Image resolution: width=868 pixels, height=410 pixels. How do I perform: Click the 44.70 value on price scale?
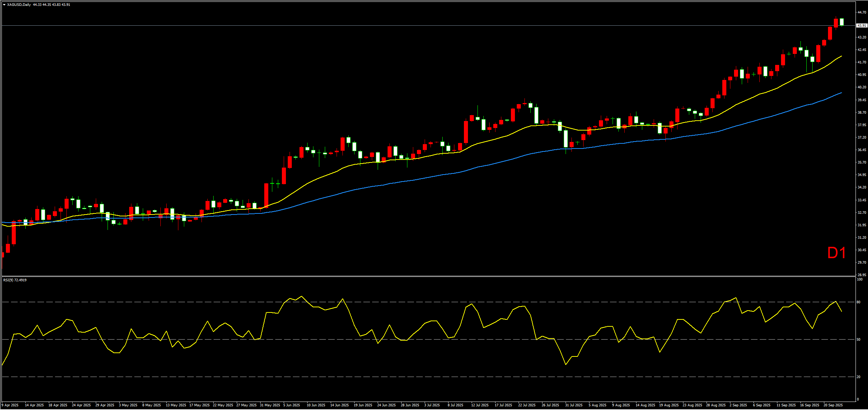tap(861, 12)
